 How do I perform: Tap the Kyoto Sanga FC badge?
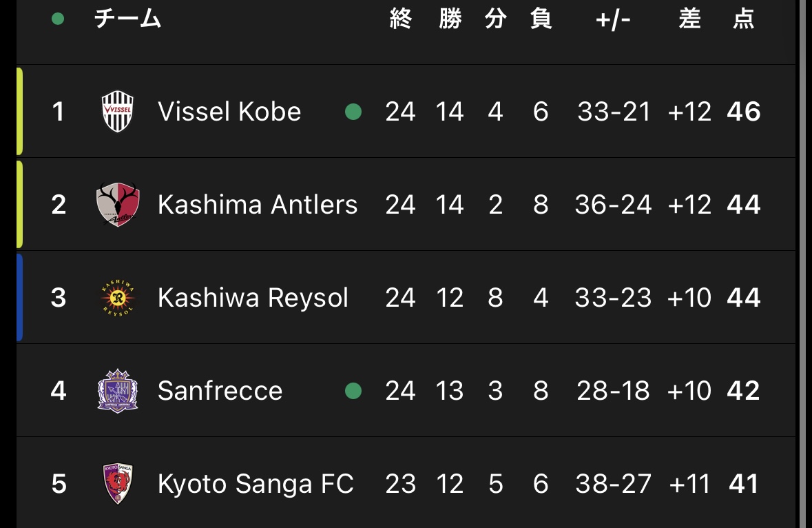coord(118,483)
